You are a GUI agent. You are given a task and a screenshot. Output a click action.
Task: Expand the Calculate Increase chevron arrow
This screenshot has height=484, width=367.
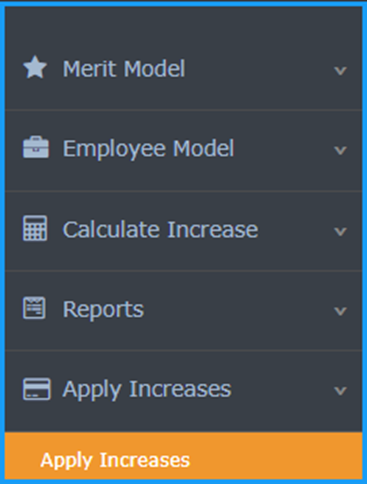click(x=340, y=231)
